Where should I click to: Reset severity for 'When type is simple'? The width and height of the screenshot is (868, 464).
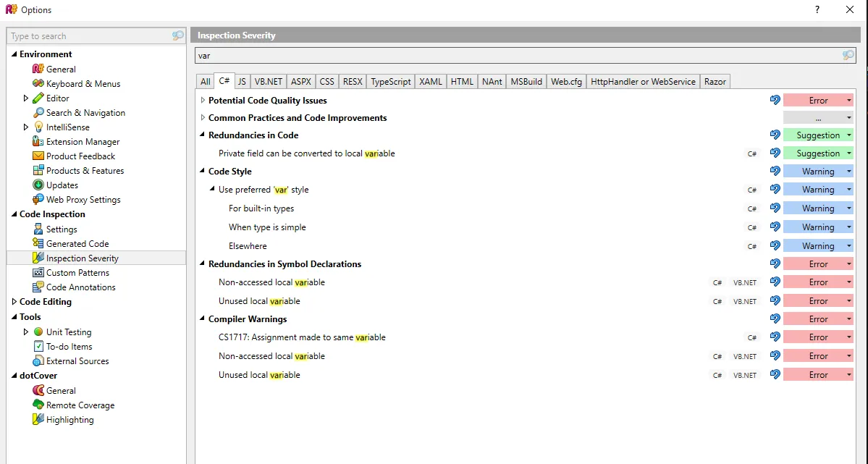pos(775,227)
